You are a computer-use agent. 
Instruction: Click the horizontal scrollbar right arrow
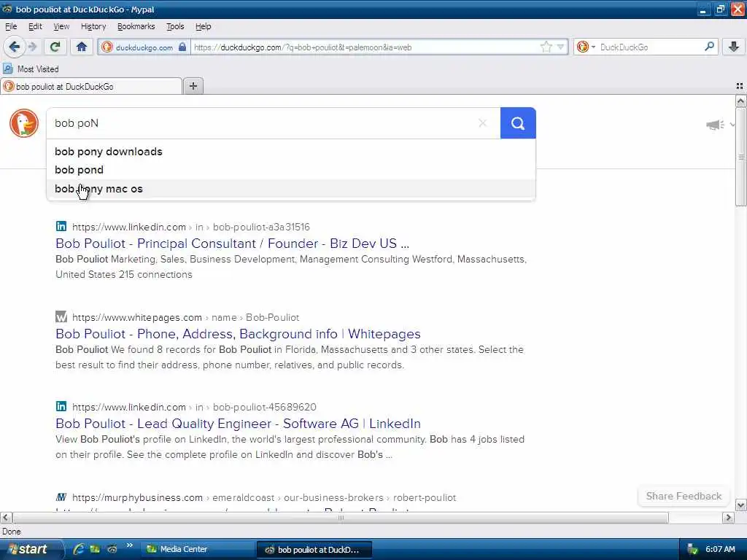[728, 517]
